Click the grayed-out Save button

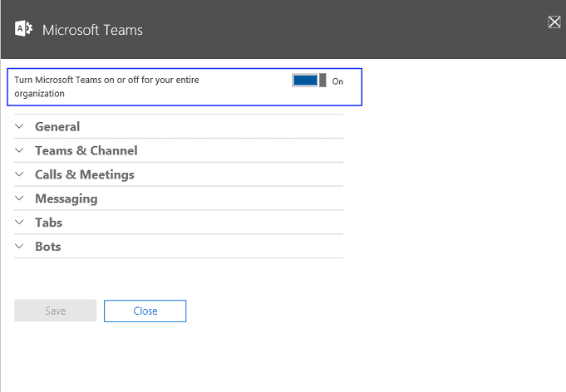click(55, 311)
